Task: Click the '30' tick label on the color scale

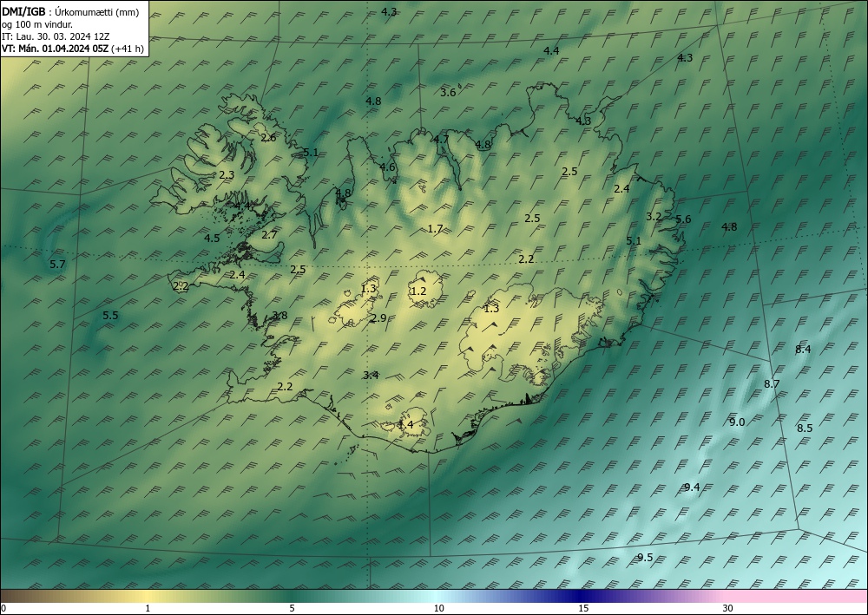Action: (727, 608)
